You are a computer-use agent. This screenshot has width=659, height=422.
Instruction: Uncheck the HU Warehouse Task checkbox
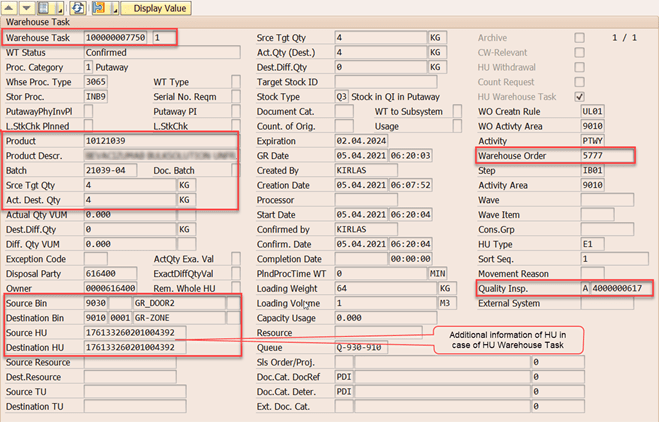point(579,96)
